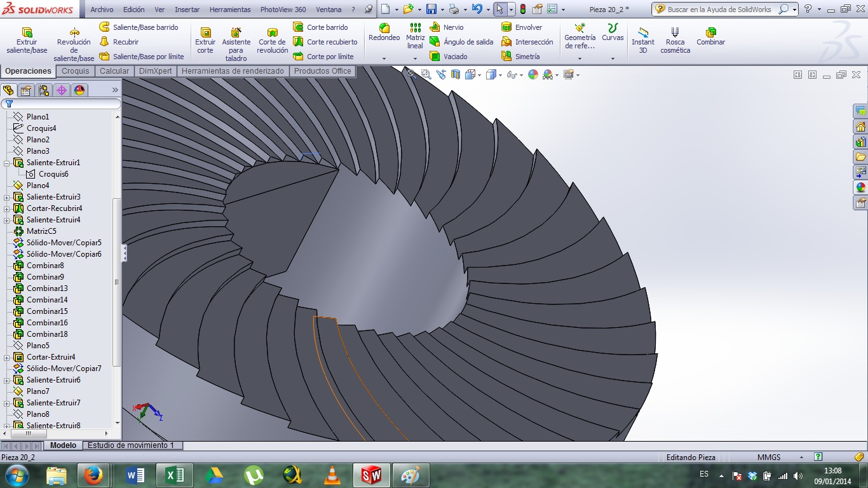Expand the Cortar-Extruir4 tree node
This screenshot has height=488, width=868.
pos(7,357)
